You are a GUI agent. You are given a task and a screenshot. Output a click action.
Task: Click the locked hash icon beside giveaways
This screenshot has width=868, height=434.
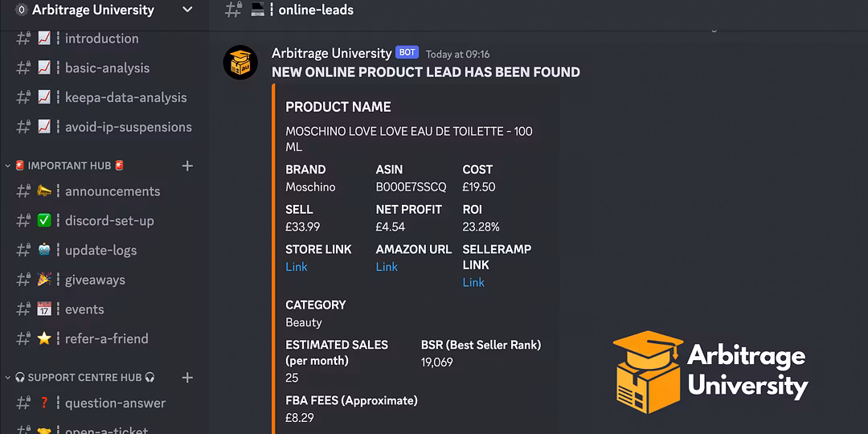coord(23,280)
